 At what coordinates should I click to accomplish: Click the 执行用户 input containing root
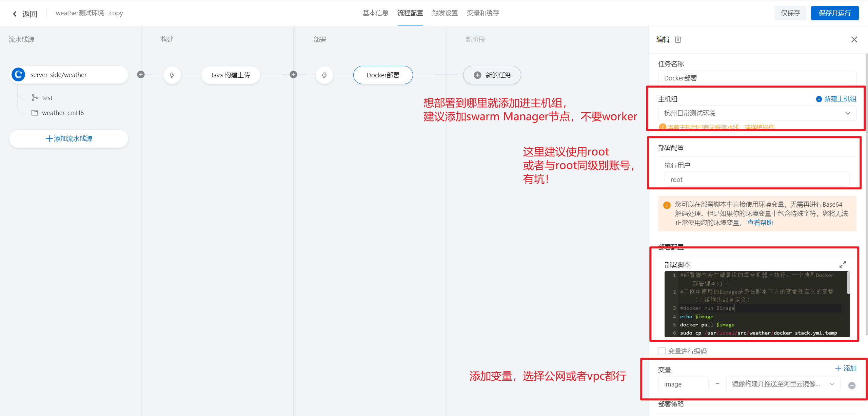(757, 179)
